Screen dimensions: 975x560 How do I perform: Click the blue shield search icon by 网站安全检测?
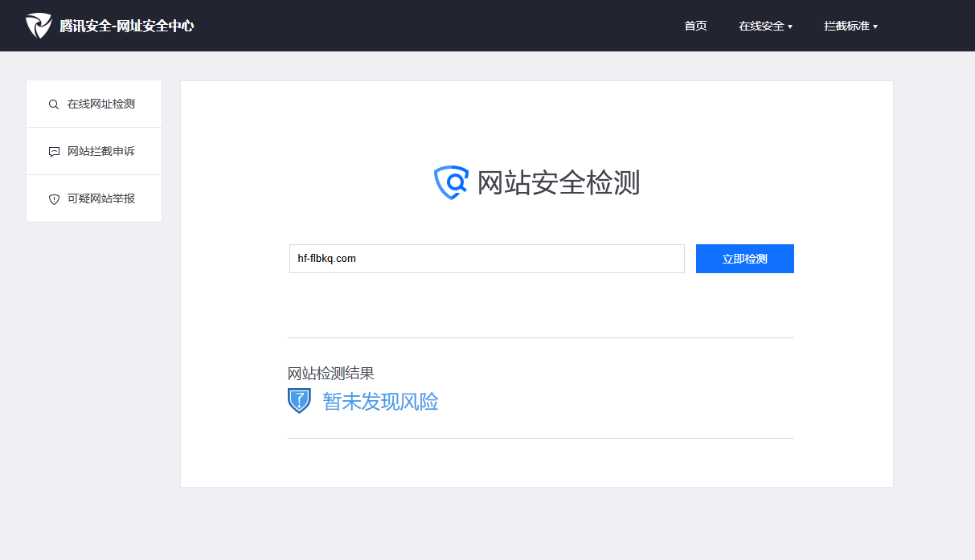(451, 182)
